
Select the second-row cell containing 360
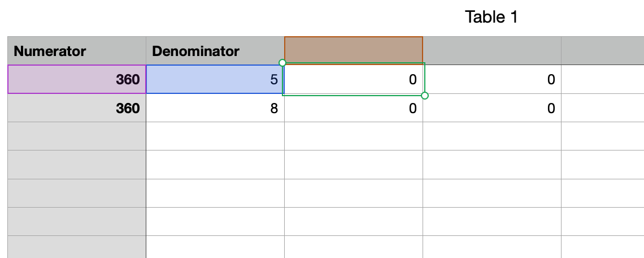click(77, 108)
